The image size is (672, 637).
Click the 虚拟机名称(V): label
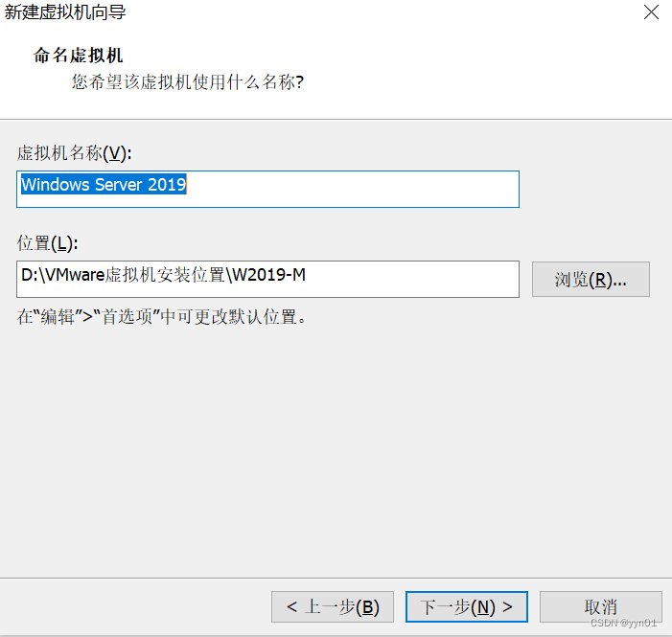74,153
